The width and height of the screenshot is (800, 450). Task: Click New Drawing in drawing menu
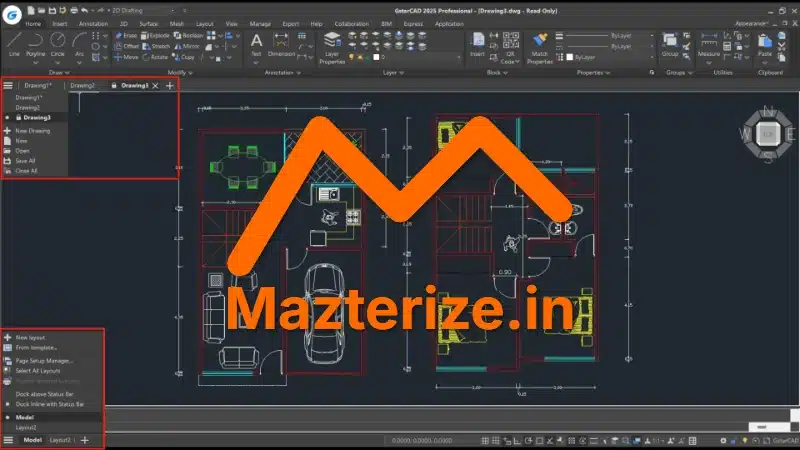(x=32, y=131)
